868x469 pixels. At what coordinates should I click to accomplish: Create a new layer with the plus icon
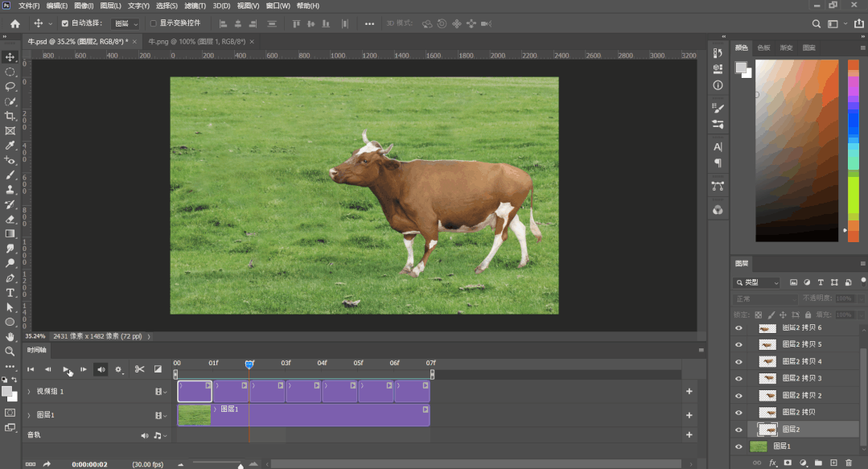[x=833, y=463]
